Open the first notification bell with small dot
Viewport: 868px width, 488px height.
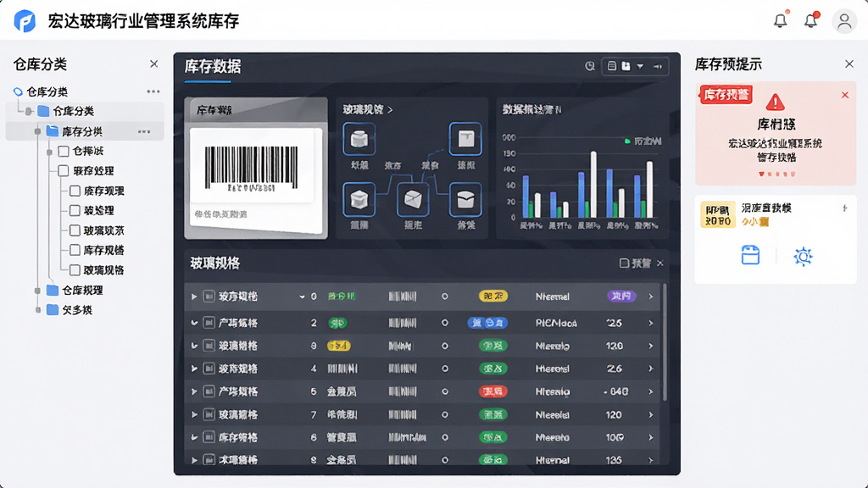click(x=781, y=20)
